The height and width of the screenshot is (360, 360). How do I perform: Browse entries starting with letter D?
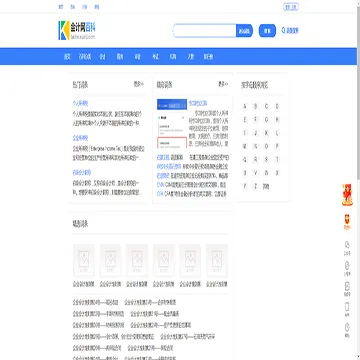[277, 107]
